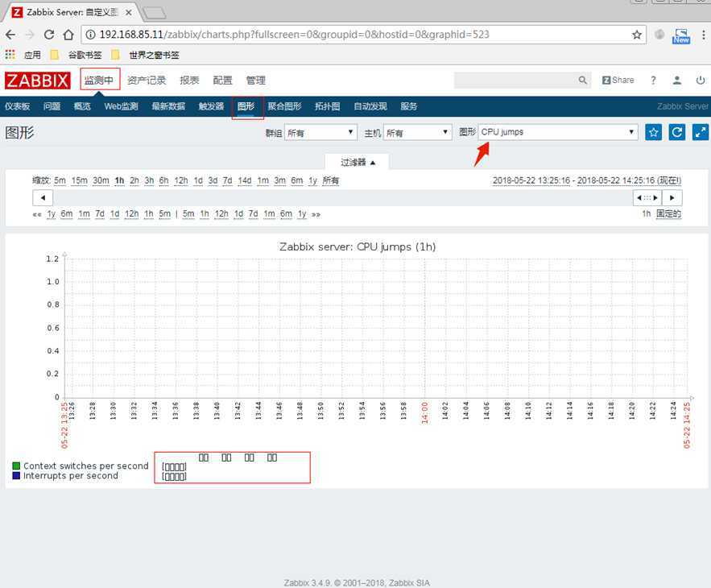711x588 pixels.
Task: Go to 服务 submenu
Action: pyautogui.click(x=408, y=106)
